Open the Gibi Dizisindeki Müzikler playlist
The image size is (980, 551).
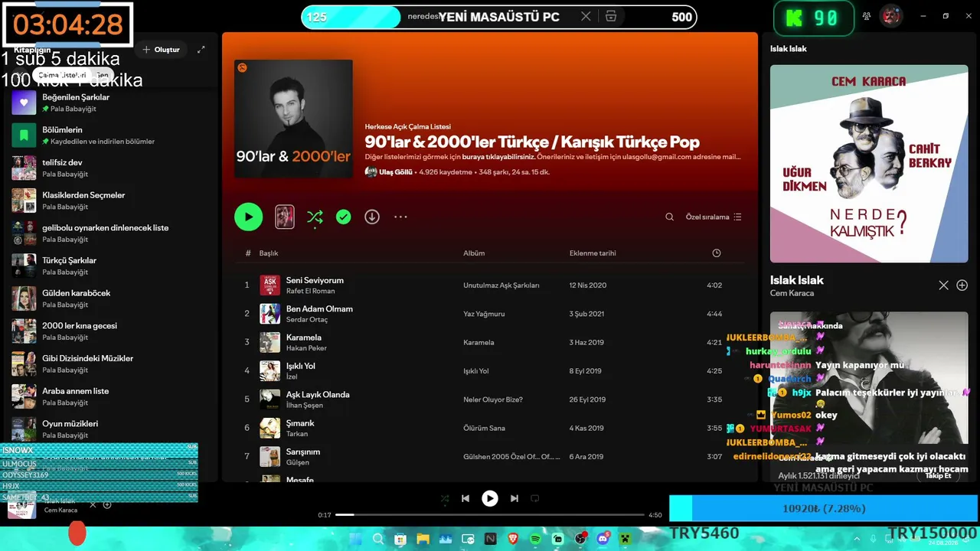pyautogui.click(x=111, y=364)
